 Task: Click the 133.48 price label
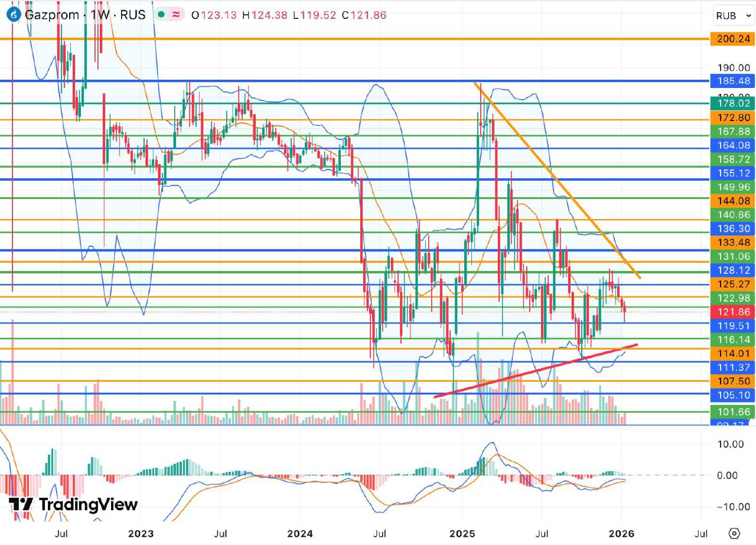(x=731, y=242)
